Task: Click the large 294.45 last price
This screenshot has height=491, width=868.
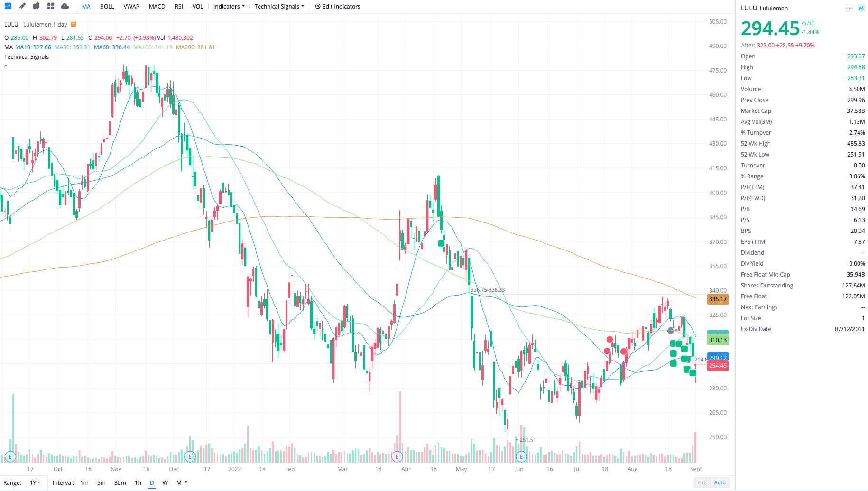Action: tap(770, 28)
